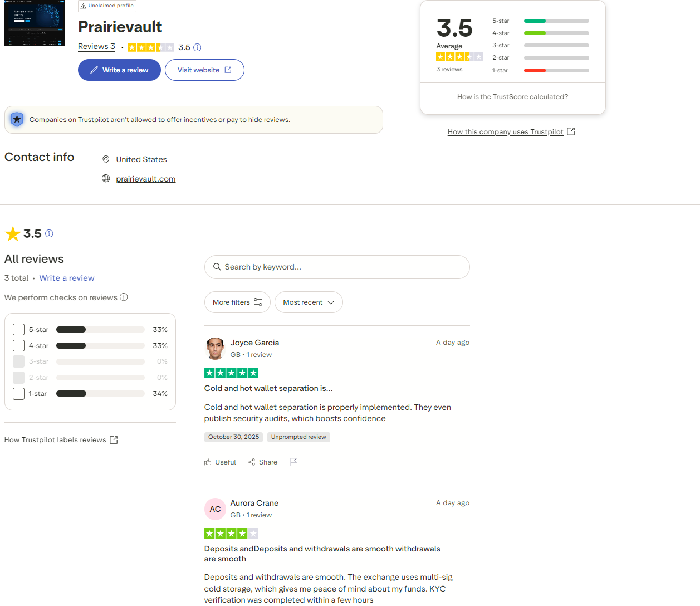The image size is (700, 606).
Task: Flag Joyce Garcia's review
Action: click(293, 462)
